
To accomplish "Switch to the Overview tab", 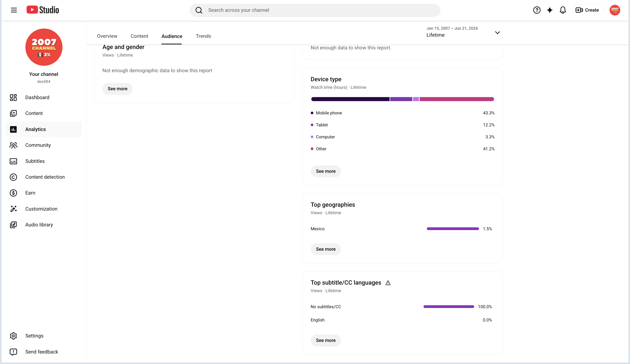I will (107, 36).
